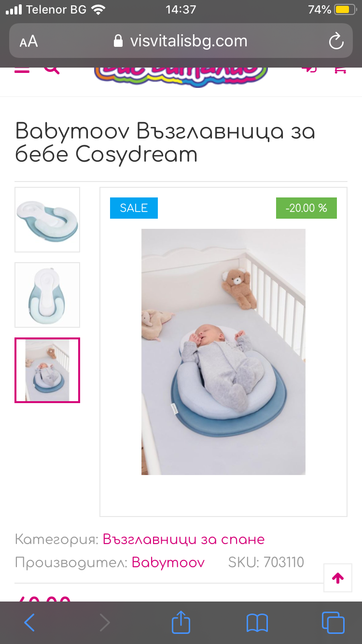Screen dimensions: 362x644
Task: Go back with the left chevron
Action: coord(29,623)
